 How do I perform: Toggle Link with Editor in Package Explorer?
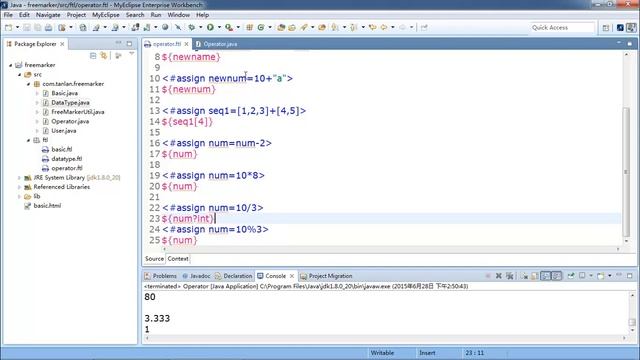(104, 55)
